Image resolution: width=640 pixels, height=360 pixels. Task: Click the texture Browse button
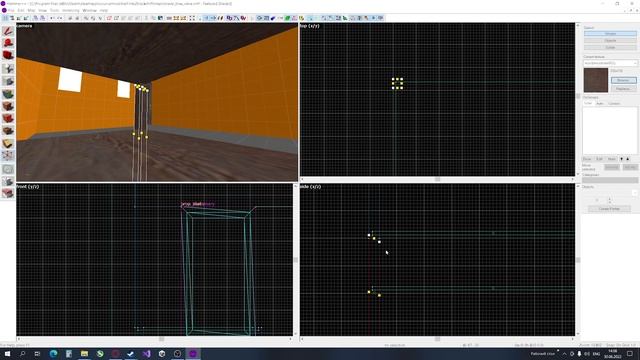click(x=623, y=80)
